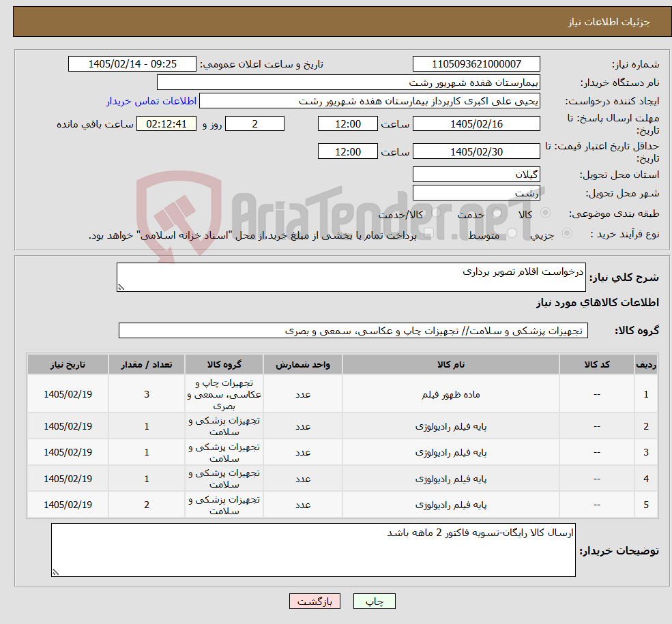The width and height of the screenshot is (672, 624).
Task: Click the request creator field یحیی علی اکبری
Action: point(369,101)
